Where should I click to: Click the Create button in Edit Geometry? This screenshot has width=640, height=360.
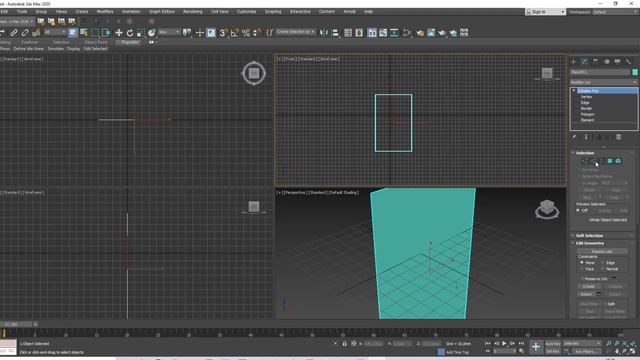(589, 287)
